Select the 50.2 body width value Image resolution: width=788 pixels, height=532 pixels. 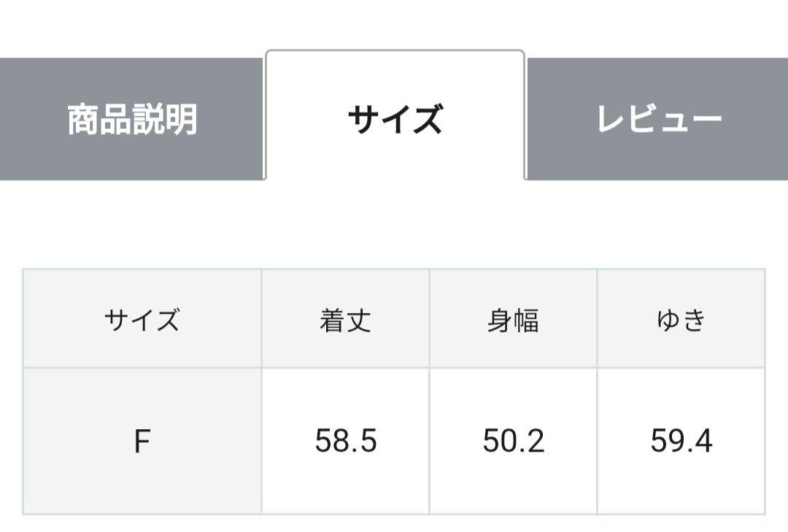pos(513,441)
